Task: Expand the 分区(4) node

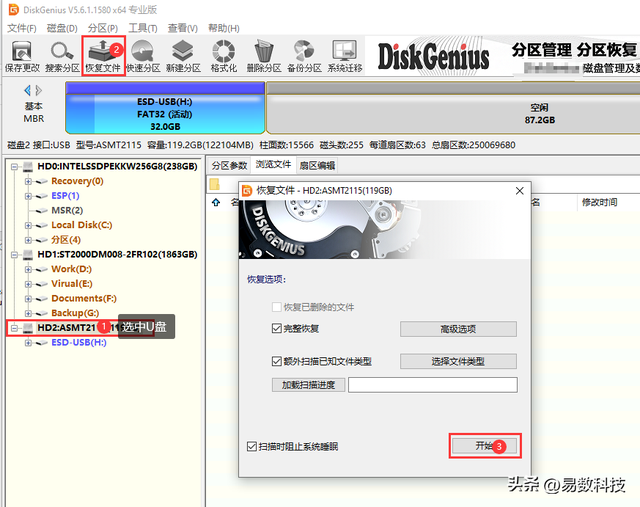Action: coord(28,240)
